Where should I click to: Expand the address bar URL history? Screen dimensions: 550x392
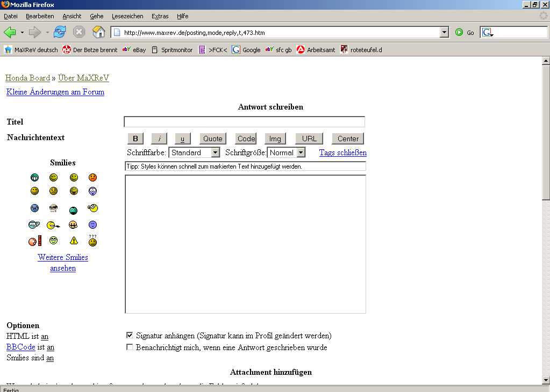pos(444,33)
